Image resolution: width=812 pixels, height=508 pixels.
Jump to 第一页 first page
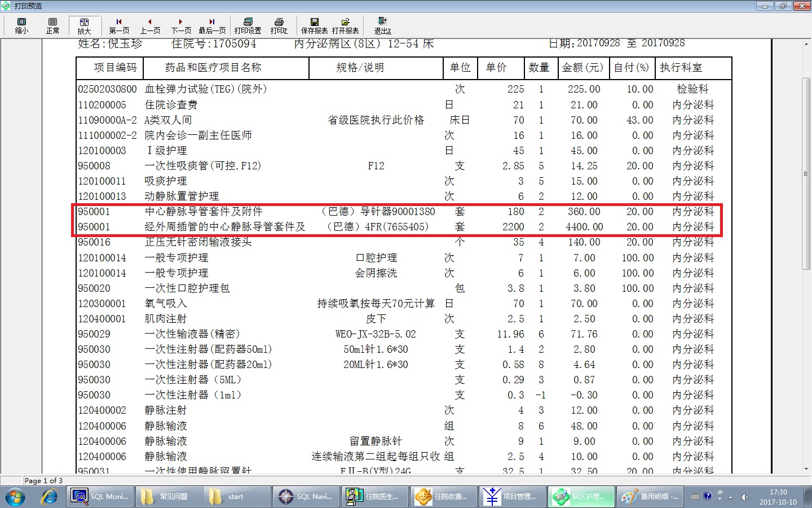(x=119, y=26)
